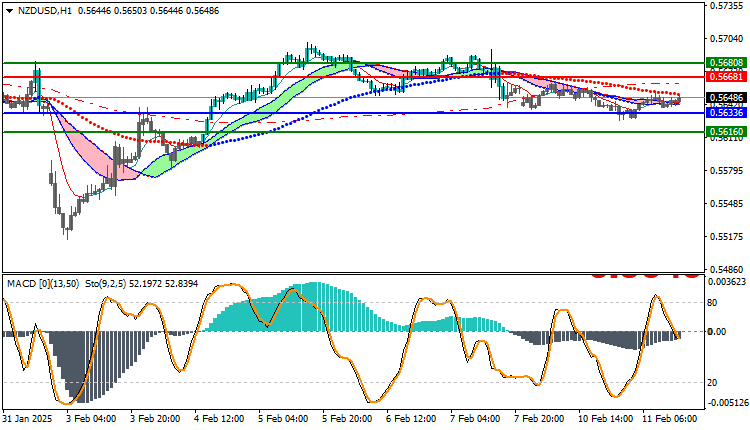
Task: Click the Sto(9,2,5) 52.1972 52.8394 label
Action: pyautogui.click(x=142, y=284)
